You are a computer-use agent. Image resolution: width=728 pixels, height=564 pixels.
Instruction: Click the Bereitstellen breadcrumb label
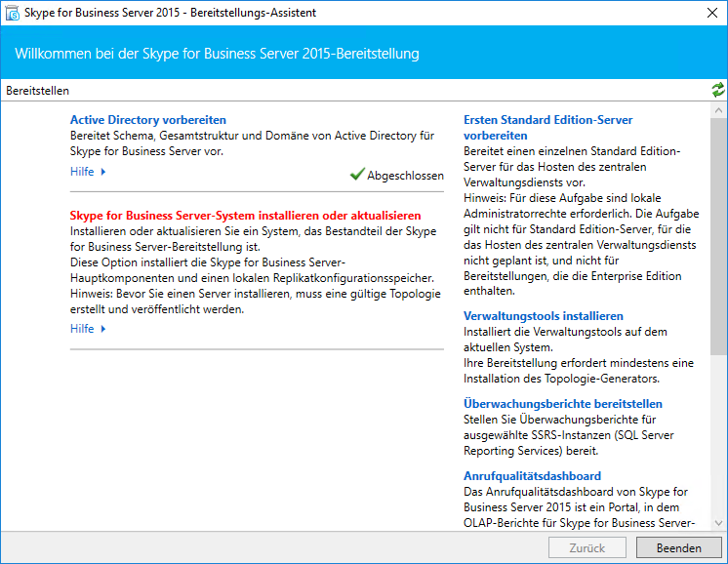37,91
